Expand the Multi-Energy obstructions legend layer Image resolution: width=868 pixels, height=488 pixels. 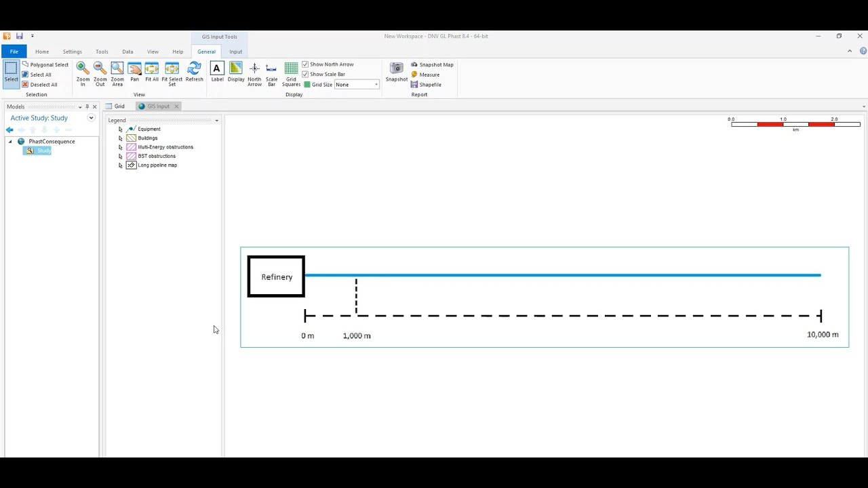coord(121,147)
